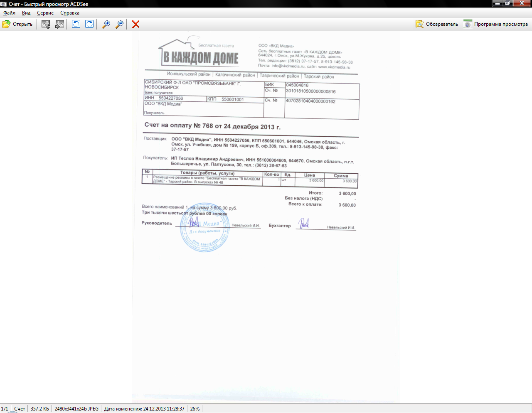The height and width of the screenshot is (413, 532).
Task: Go to the next image
Action: point(59,24)
